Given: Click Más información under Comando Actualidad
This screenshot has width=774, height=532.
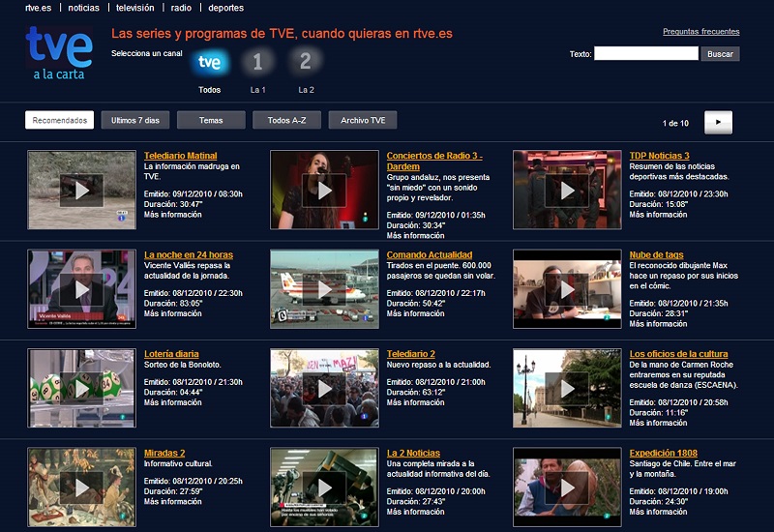Looking at the screenshot, I should coord(415,313).
